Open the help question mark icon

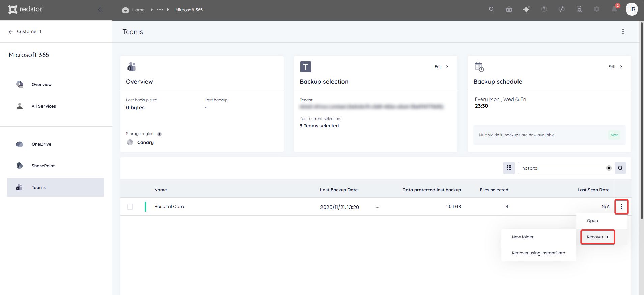(x=544, y=9)
